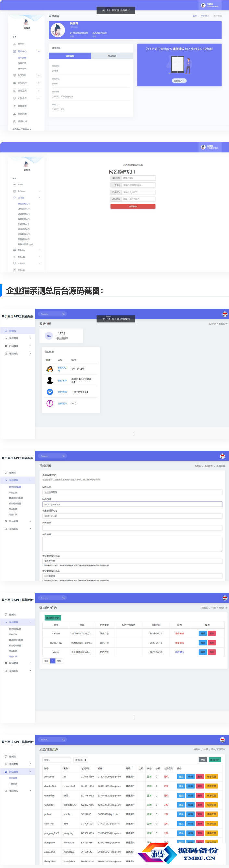Open 工单系统 under 网站管理
This screenshot has height=868, width=229.
click(x=13, y=784)
